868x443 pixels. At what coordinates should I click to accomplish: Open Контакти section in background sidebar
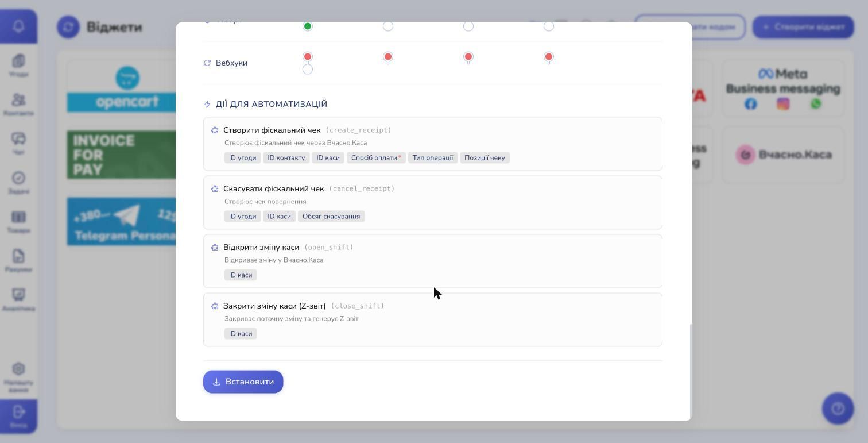coord(18,105)
